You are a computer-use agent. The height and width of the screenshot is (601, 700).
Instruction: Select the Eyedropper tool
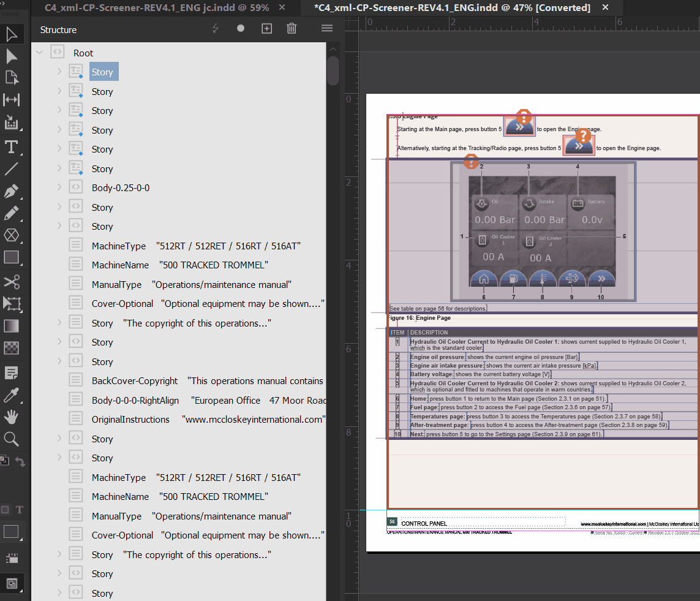[x=11, y=395]
